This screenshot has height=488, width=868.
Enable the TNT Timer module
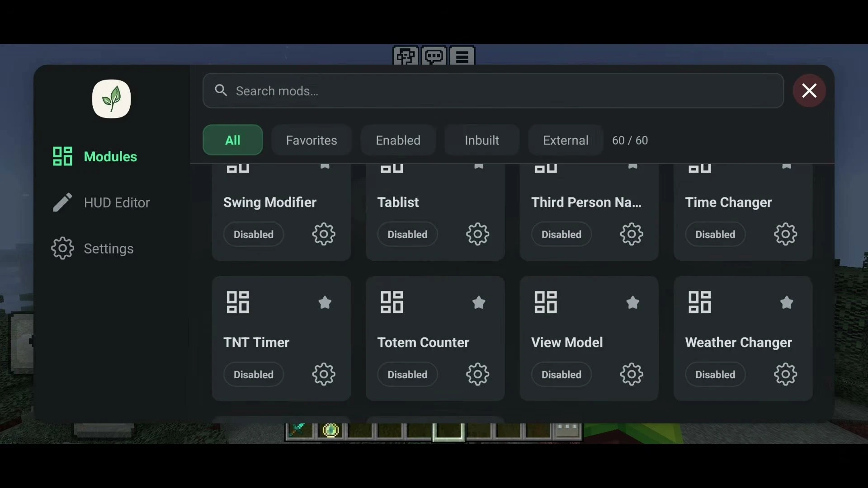254,375
